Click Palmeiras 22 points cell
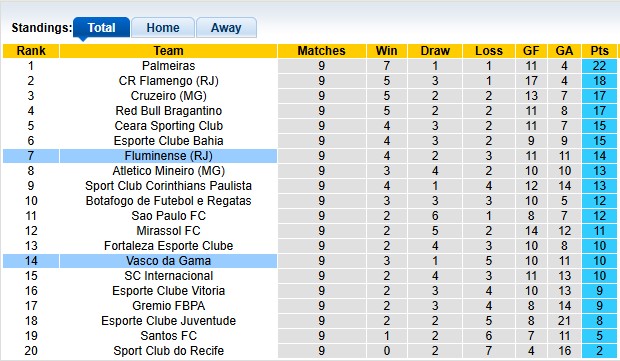 [x=599, y=66]
